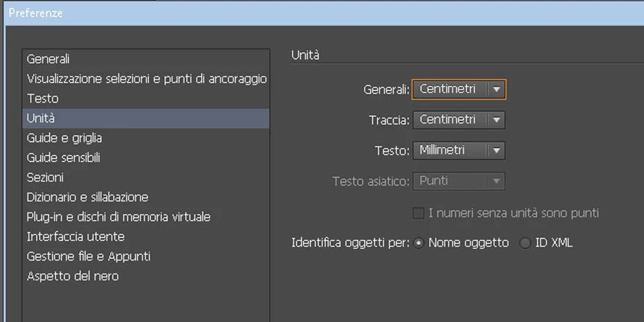Select the Sezioni category
Image resolution: width=644 pixels, height=322 pixels.
146,177
